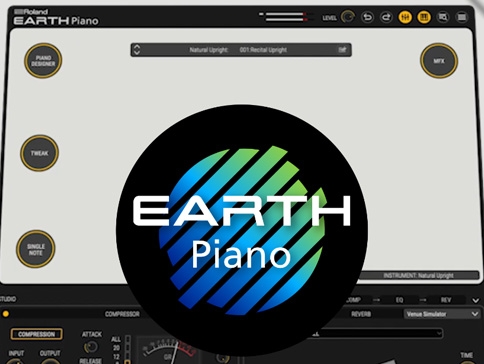Select the 20 ratio setting
484x364 pixels.
pos(116,348)
